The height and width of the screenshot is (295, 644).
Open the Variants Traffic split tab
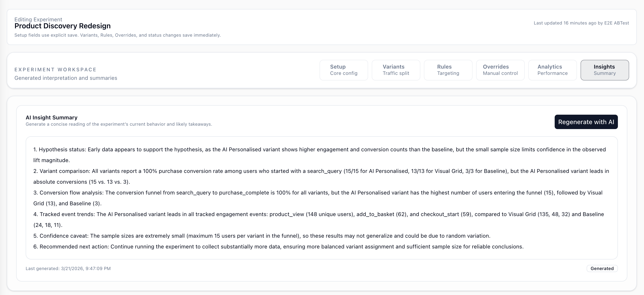coord(396,70)
